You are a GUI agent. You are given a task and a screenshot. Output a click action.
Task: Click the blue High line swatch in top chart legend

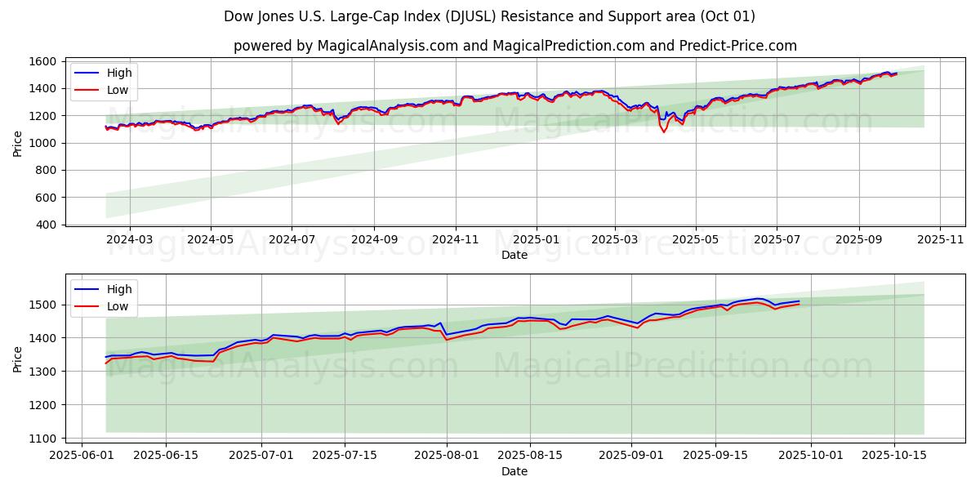(x=87, y=73)
